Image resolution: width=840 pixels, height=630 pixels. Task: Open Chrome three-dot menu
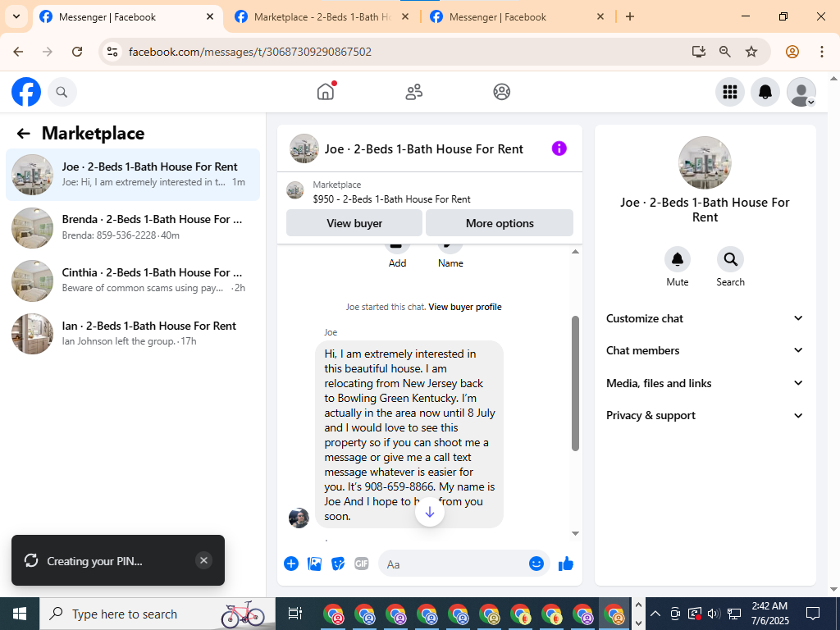point(822,52)
